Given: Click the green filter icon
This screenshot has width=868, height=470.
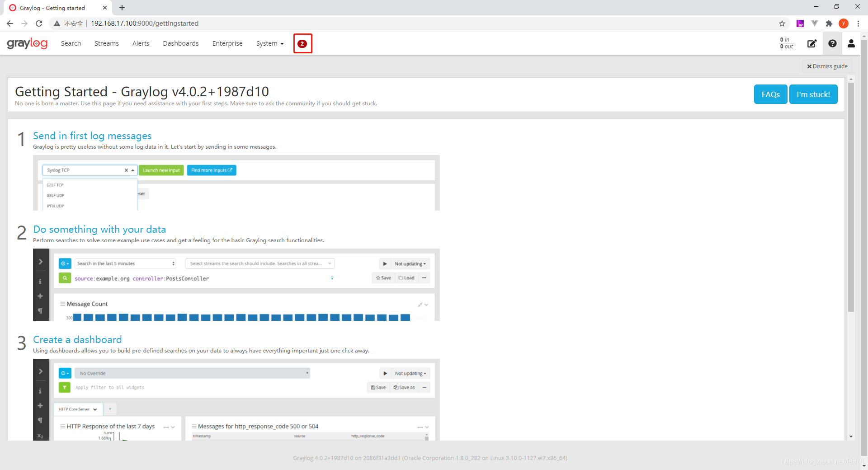Looking at the screenshot, I should click(x=65, y=387).
